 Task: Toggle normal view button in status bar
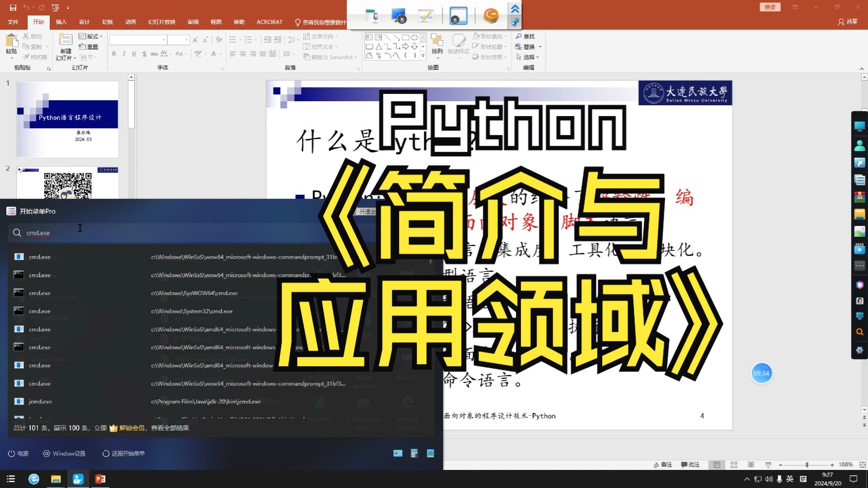pos(717,465)
